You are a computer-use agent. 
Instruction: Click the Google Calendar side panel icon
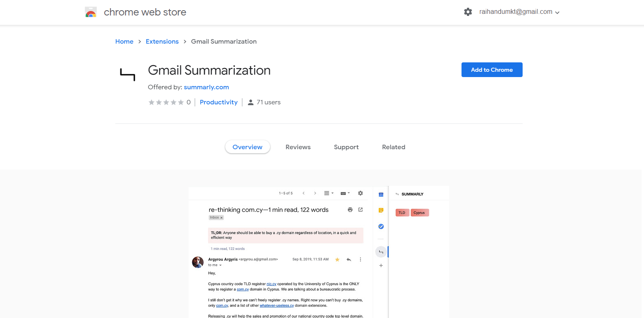tap(381, 194)
